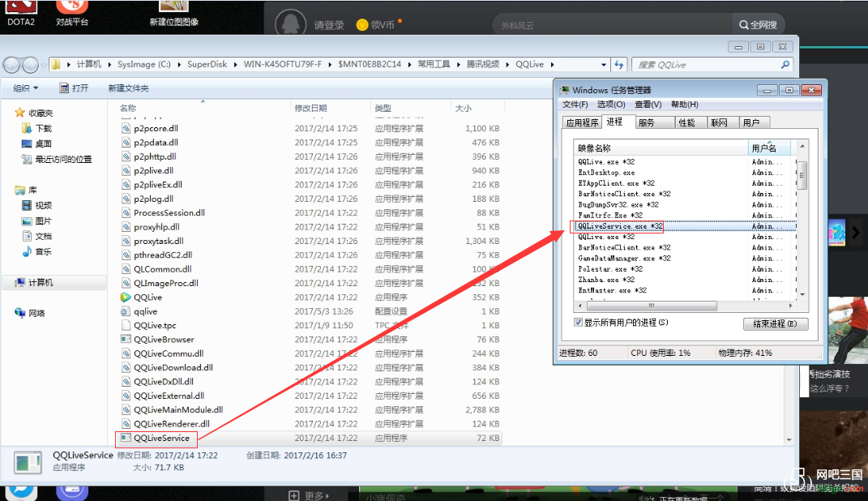Open 最近访问的位置 in the sidebar
The width and height of the screenshot is (868, 501).
pos(57,160)
